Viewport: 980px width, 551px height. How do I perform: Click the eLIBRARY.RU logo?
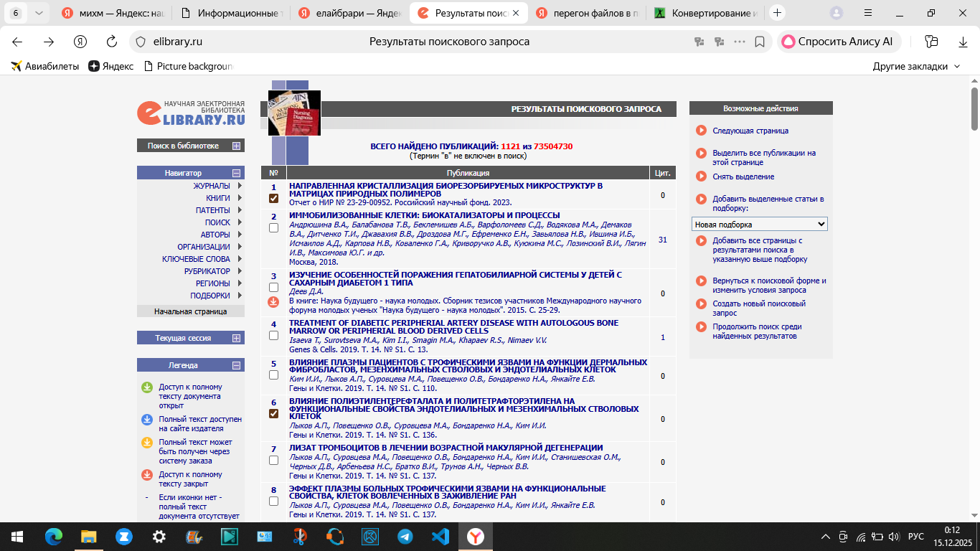click(191, 112)
